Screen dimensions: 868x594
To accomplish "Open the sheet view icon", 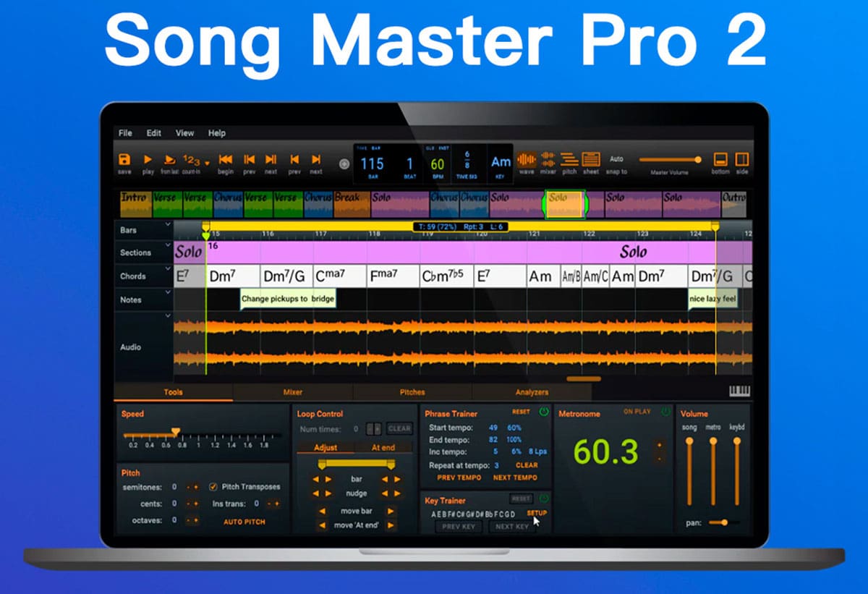I will pos(591,159).
